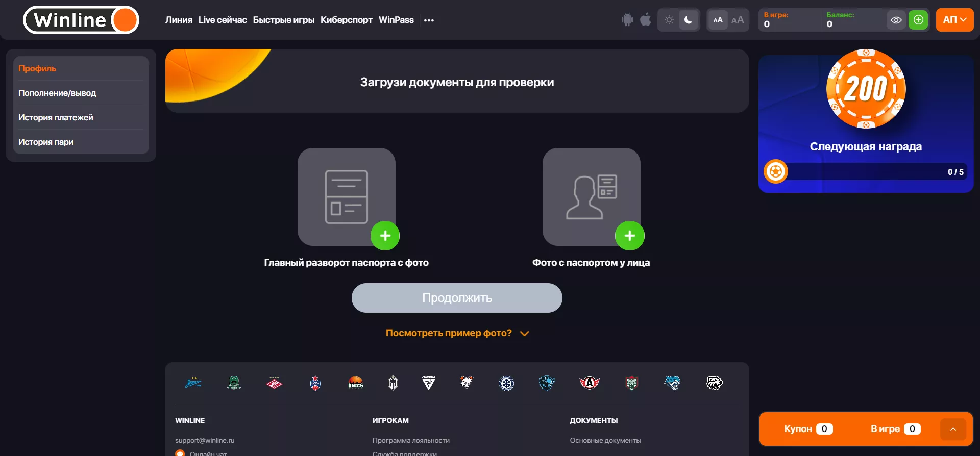Click the Продолжить button
Screen dimensions: 980x456
[x=457, y=298]
